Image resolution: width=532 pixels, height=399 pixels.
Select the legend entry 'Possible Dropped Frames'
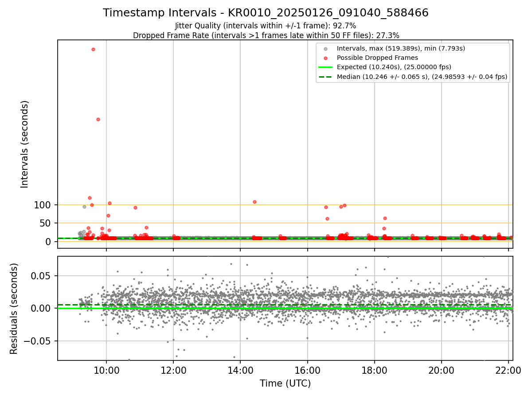click(377, 58)
